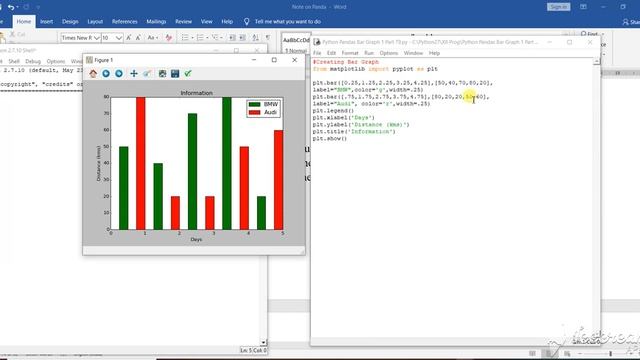Viewport: 640px width, 360px height.
Task: Open Options menu in Python Shell window
Action: [x=56, y=61]
